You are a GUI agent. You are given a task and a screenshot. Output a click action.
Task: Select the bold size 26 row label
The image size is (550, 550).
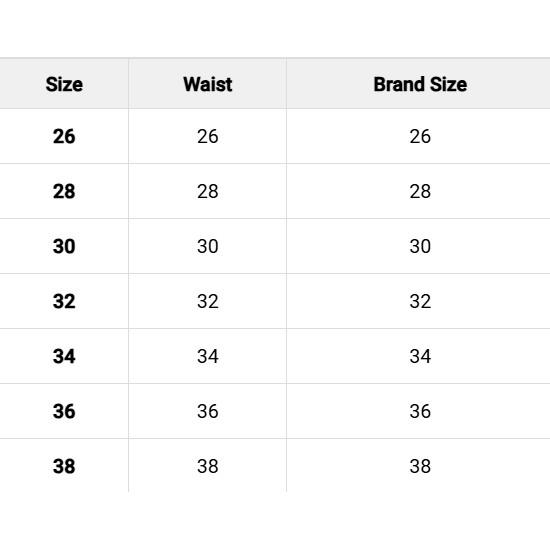click(64, 136)
